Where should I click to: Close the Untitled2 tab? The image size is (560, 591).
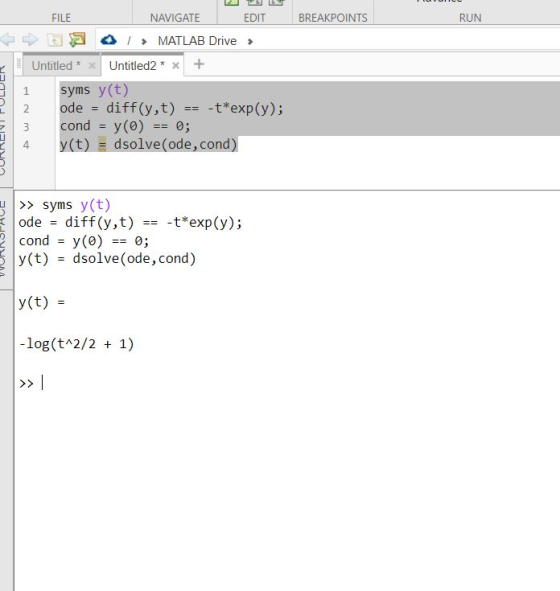(175, 66)
